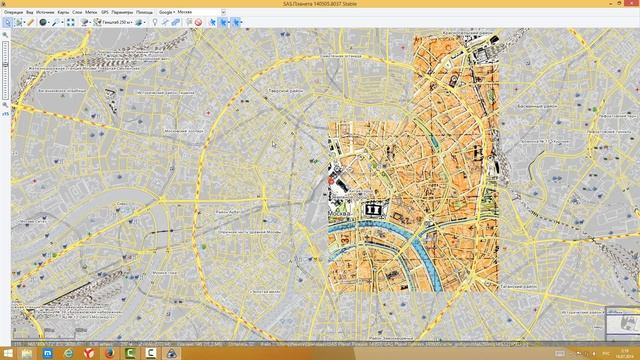This screenshot has width=640, height=360.
Task: Click the z15 zoom level label
Action: [x=5, y=114]
